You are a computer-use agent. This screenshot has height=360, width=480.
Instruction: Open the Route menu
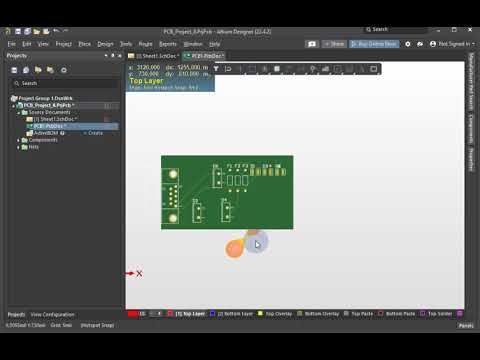pos(145,44)
